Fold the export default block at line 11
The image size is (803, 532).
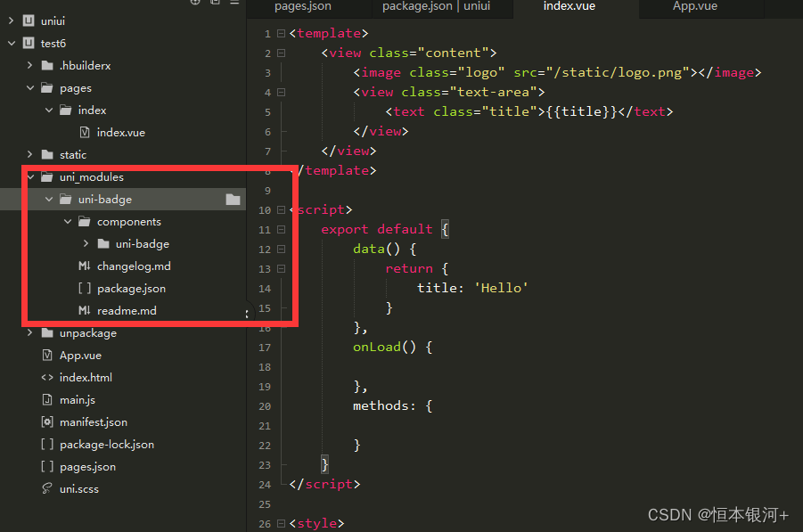click(x=281, y=229)
